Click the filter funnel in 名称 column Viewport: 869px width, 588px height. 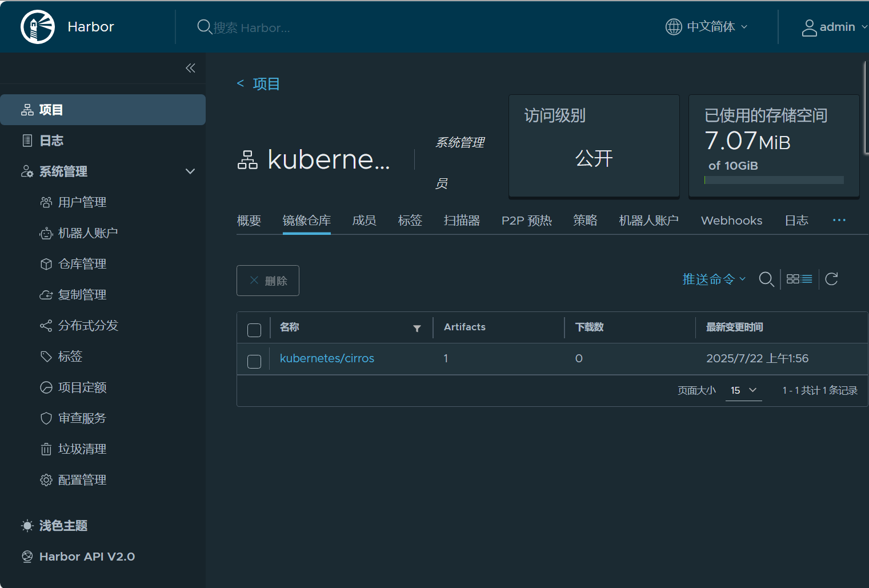click(417, 328)
